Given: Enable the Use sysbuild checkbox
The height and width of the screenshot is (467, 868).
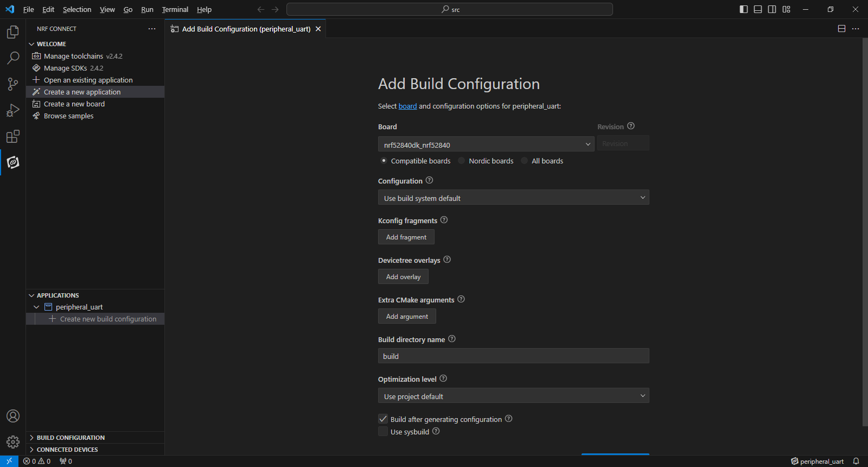Looking at the screenshot, I should 383,432.
